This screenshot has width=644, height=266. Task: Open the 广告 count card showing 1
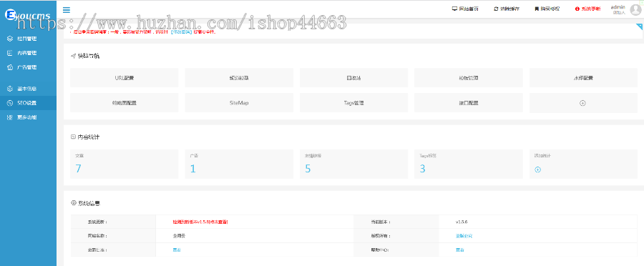239,164
